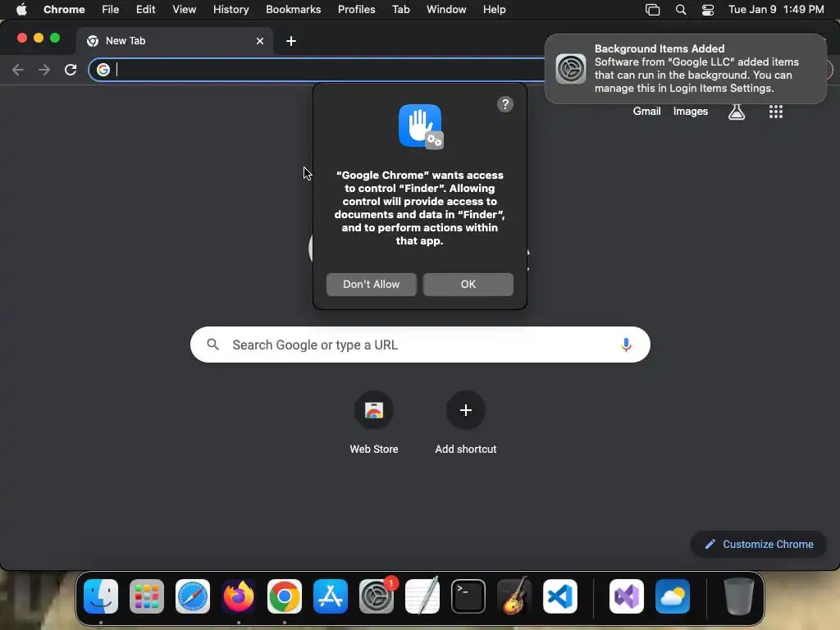Open the Weather app from the Dock
Image resolution: width=840 pixels, height=630 pixels.
[673, 596]
